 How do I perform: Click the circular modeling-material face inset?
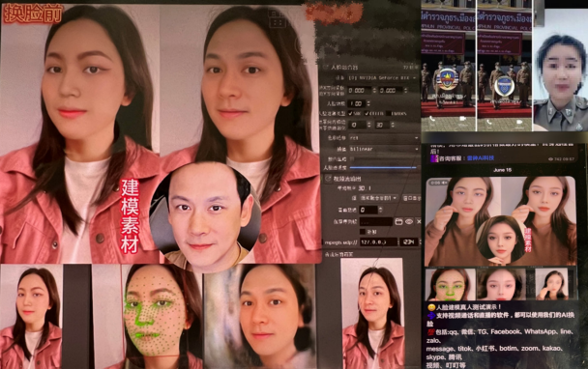click(205, 217)
